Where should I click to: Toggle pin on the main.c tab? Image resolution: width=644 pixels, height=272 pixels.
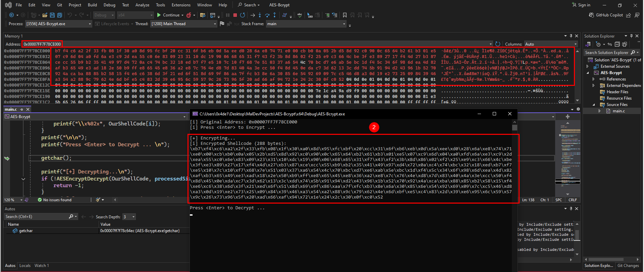coord(22,109)
